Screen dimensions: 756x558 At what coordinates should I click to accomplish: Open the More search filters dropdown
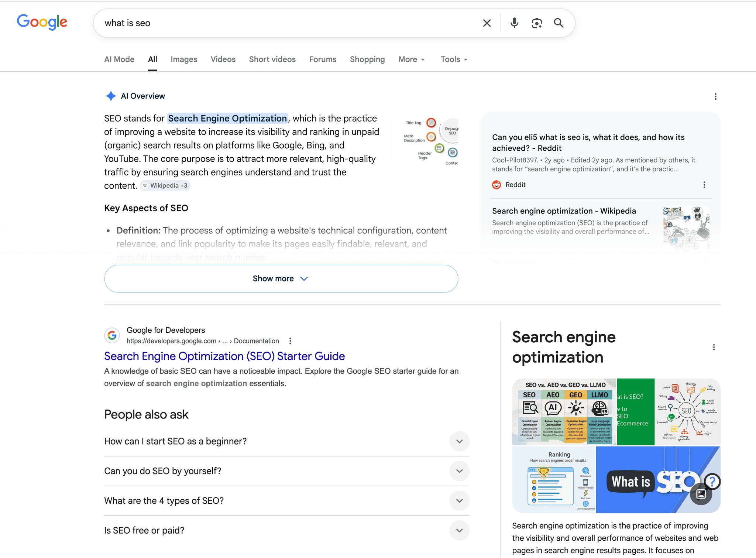(412, 59)
